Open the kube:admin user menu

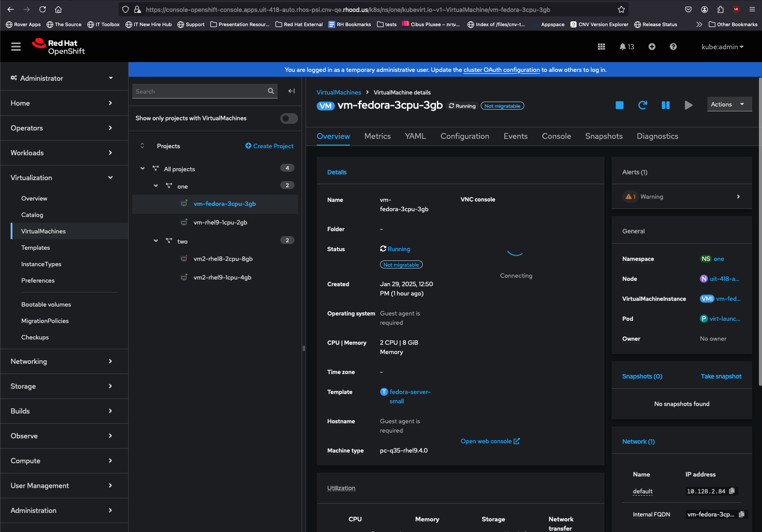(722, 47)
